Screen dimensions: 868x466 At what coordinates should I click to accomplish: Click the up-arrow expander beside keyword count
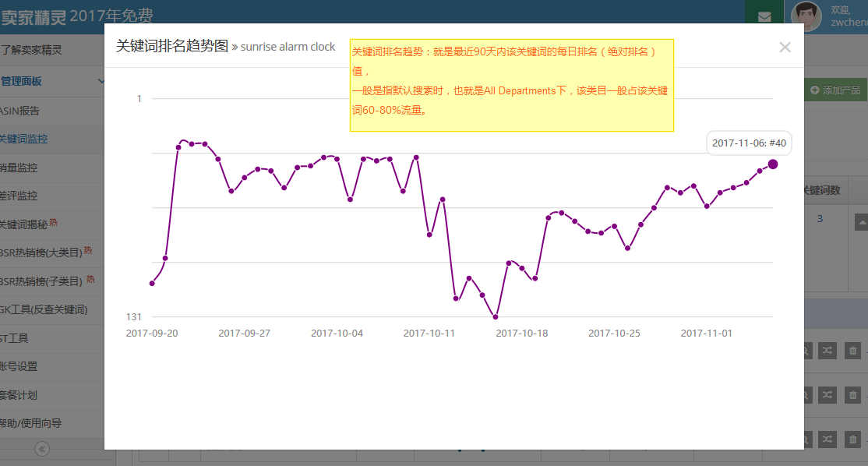861,222
